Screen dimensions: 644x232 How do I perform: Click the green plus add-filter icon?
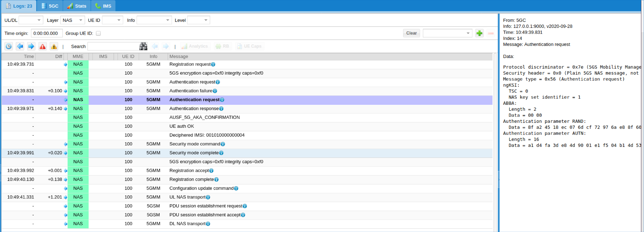click(x=479, y=33)
